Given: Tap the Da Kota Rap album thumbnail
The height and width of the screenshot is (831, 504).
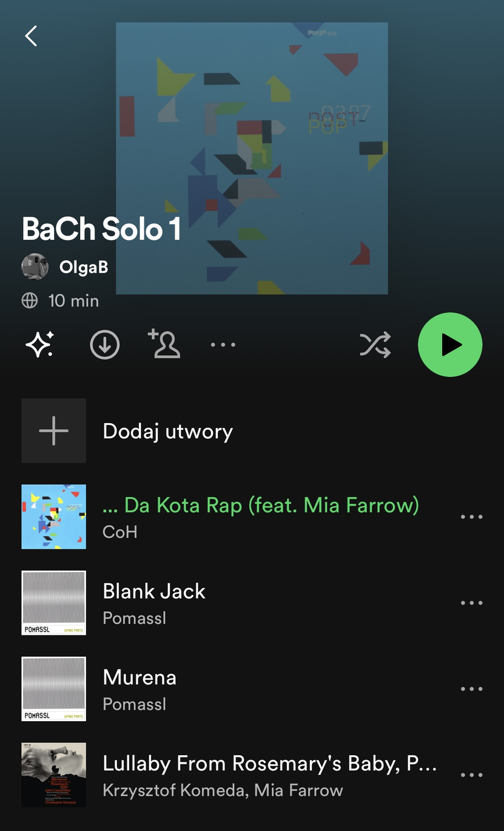Looking at the screenshot, I should pyautogui.click(x=53, y=517).
